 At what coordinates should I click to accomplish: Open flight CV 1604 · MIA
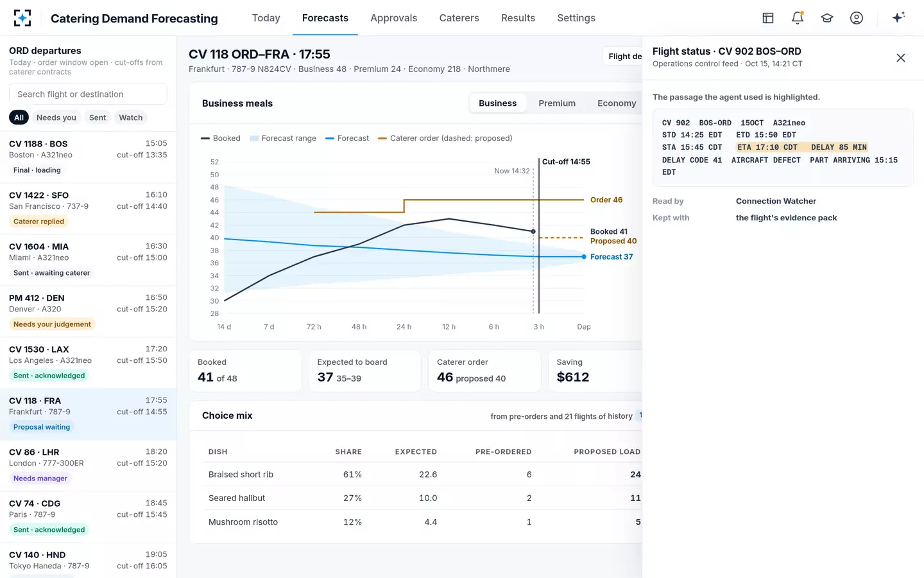(x=88, y=260)
